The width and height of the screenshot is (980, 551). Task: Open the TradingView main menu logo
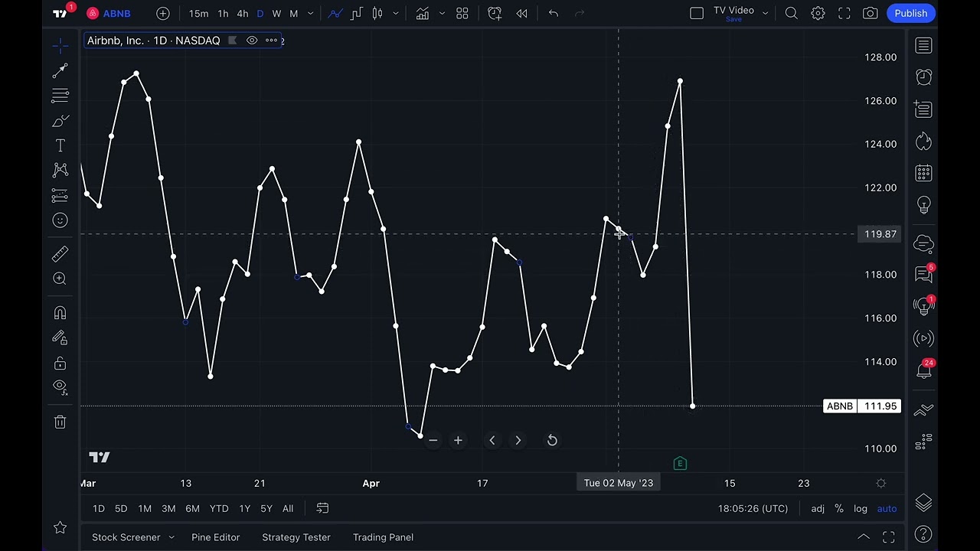[x=60, y=13]
